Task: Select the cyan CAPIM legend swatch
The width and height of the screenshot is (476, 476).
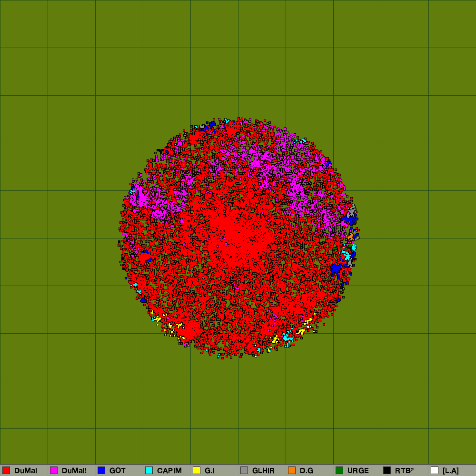Action: pyautogui.click(x=149, y=470)
